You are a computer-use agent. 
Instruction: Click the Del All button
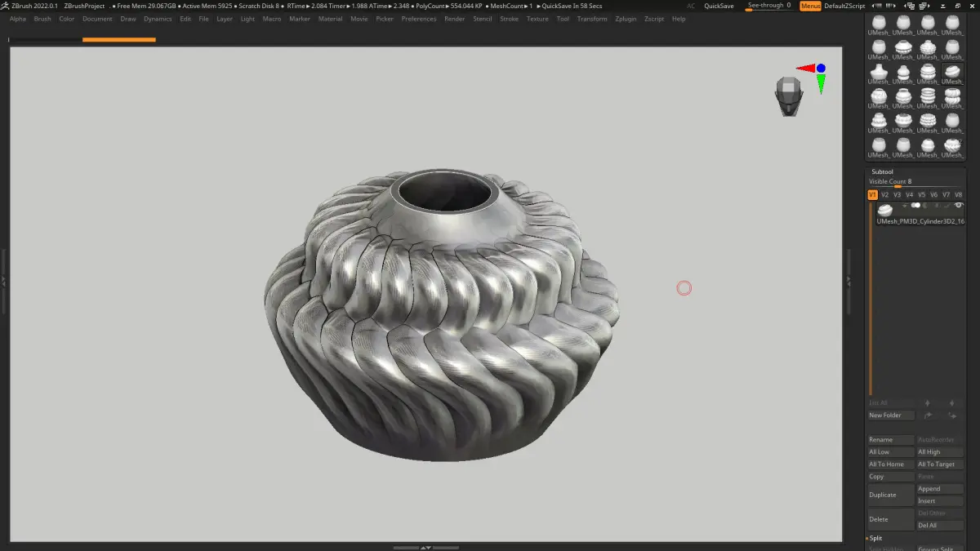tap(940, 526)
